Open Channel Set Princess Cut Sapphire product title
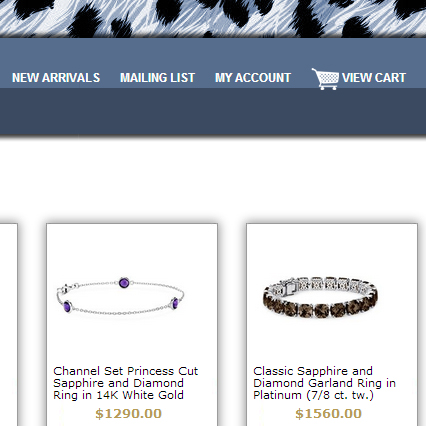Viewport: 426px width, 426px height. 126,383
